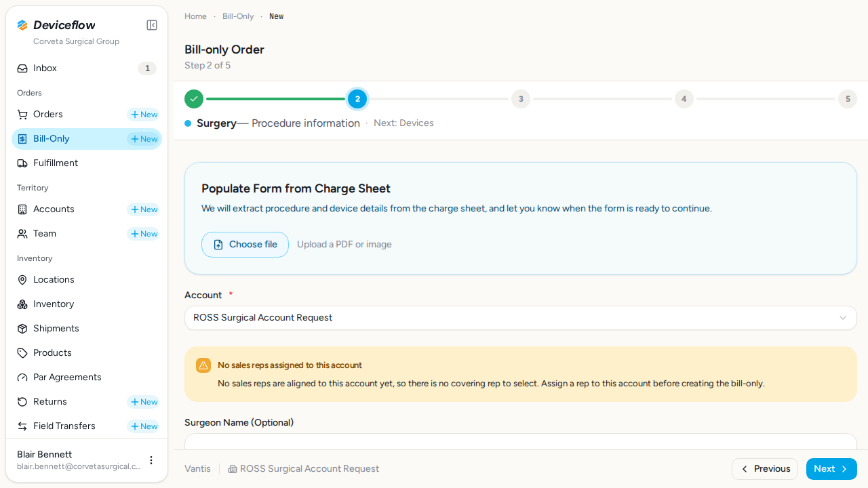Click the Shipments package icon

(x=22, y=329)
